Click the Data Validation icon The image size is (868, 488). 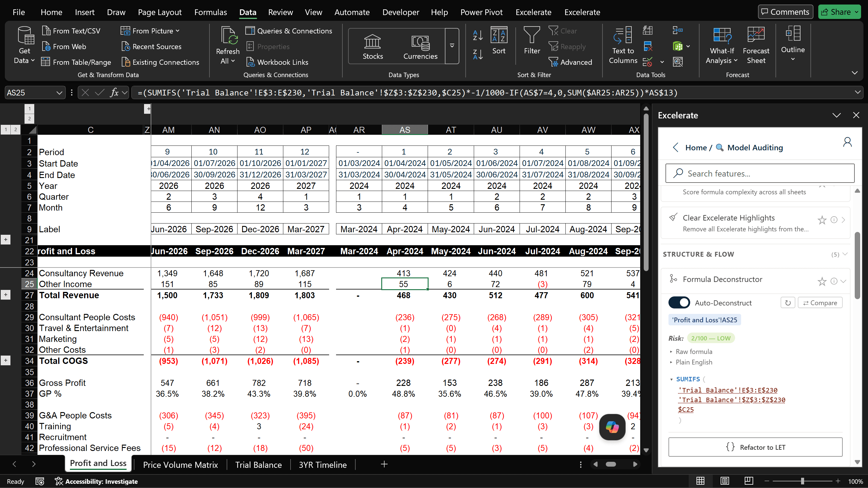tap(647, 62)
